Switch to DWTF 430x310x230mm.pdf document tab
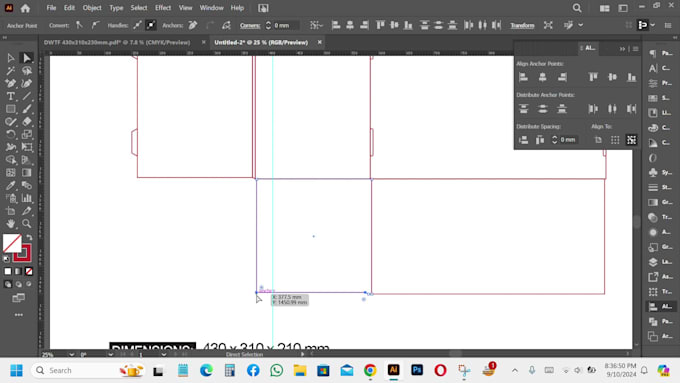The height and width of the screenshot is (383, 680). 117,43
